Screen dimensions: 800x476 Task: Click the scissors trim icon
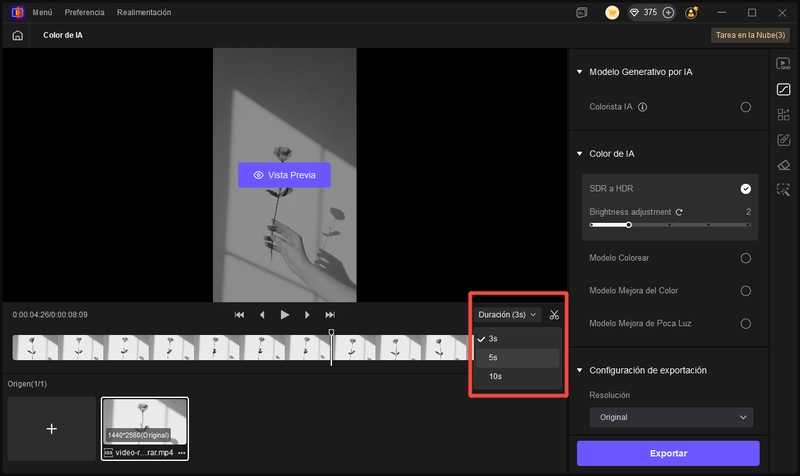(x=554, y=315)
